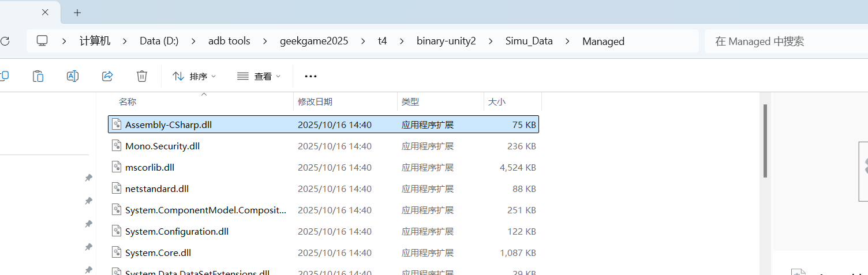This screenshot has width=868, height=275.
Task: Click the mscorlib.dll file icon
Action: point(116,167)
